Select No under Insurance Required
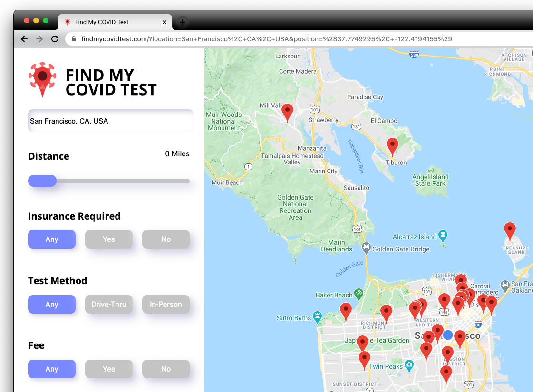This screenshot has height=392, width=533. 166,239
